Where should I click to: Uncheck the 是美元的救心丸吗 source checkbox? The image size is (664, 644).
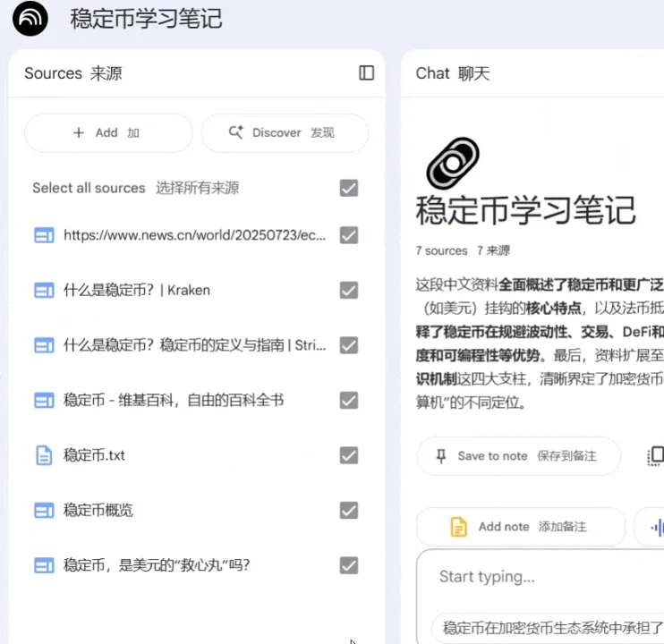pos(349,565)
